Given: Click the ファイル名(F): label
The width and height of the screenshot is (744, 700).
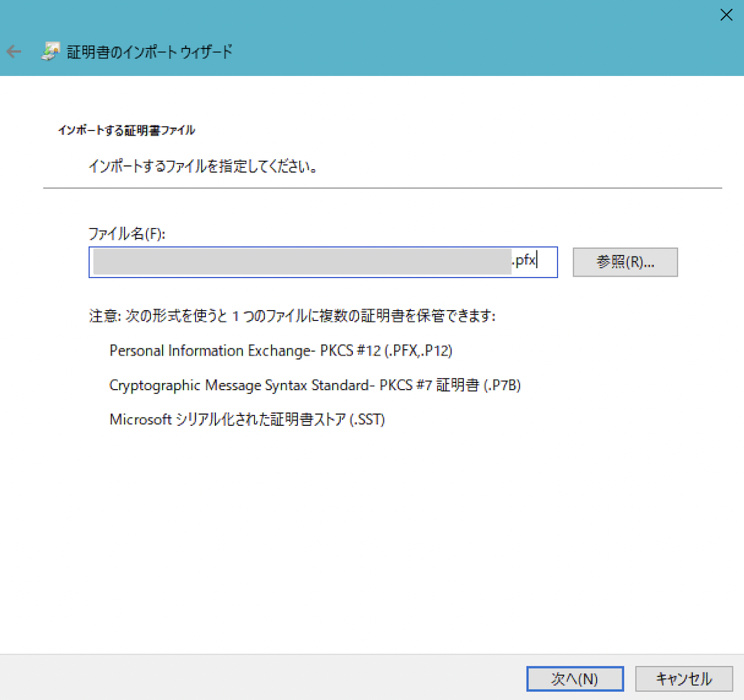Looking at the screenshot, I should pos(127,234).
